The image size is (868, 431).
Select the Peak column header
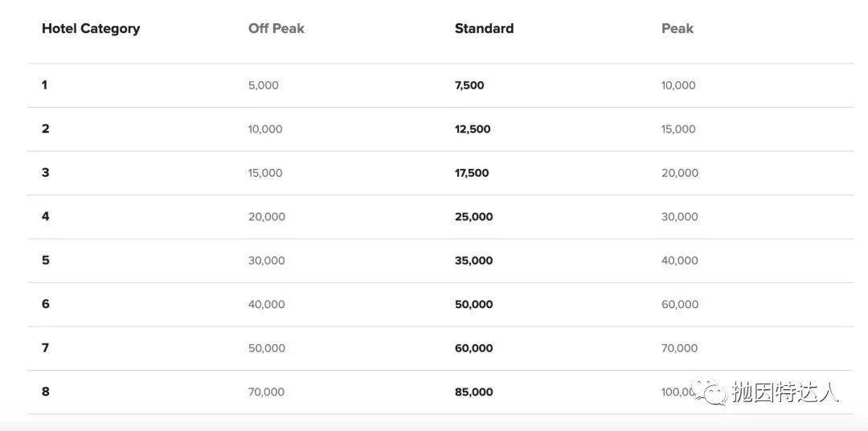[677, 29]
